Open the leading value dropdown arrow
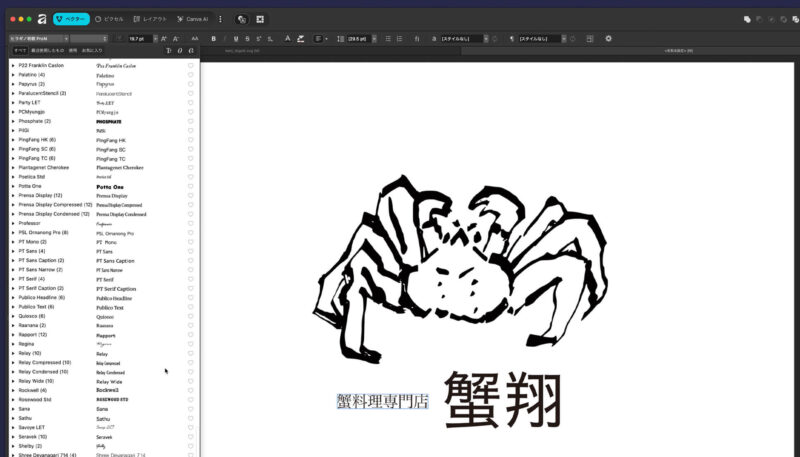800x457 pixels. (374, 39)
